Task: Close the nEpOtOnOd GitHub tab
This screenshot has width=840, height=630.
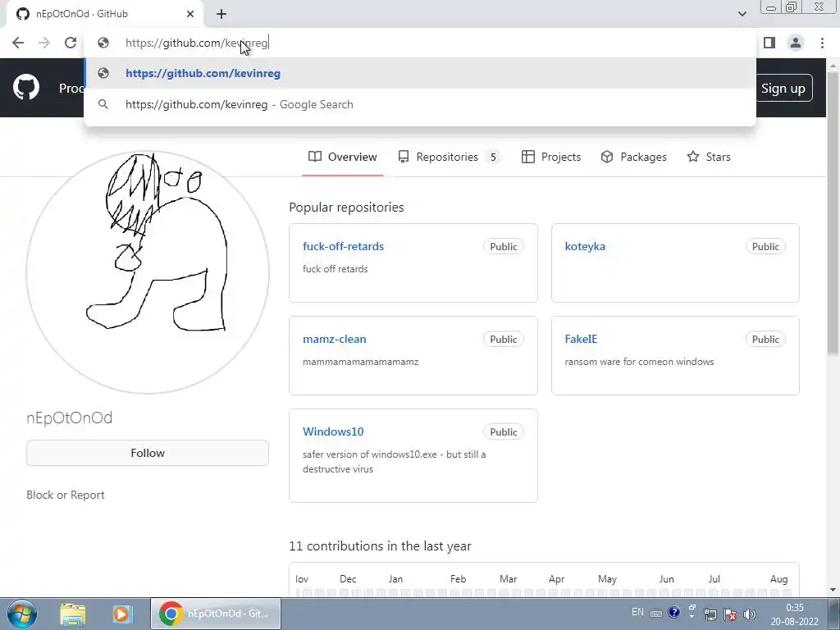Action: point(190,14)
